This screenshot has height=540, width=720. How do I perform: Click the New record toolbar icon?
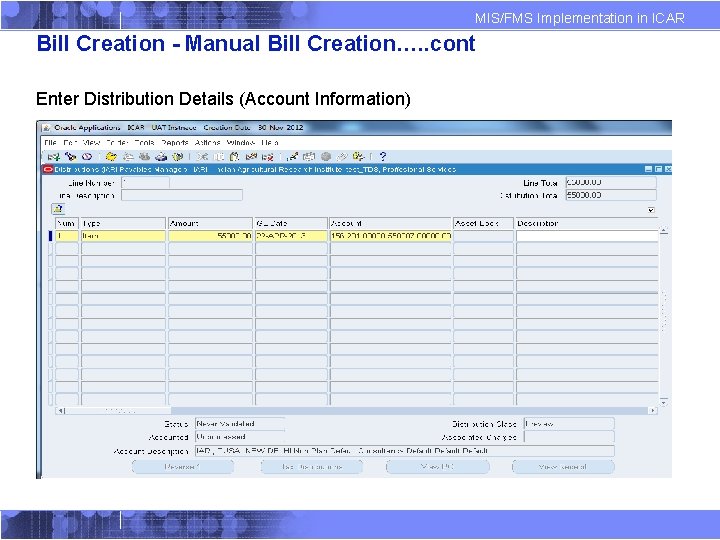click(x=54, y=157)
